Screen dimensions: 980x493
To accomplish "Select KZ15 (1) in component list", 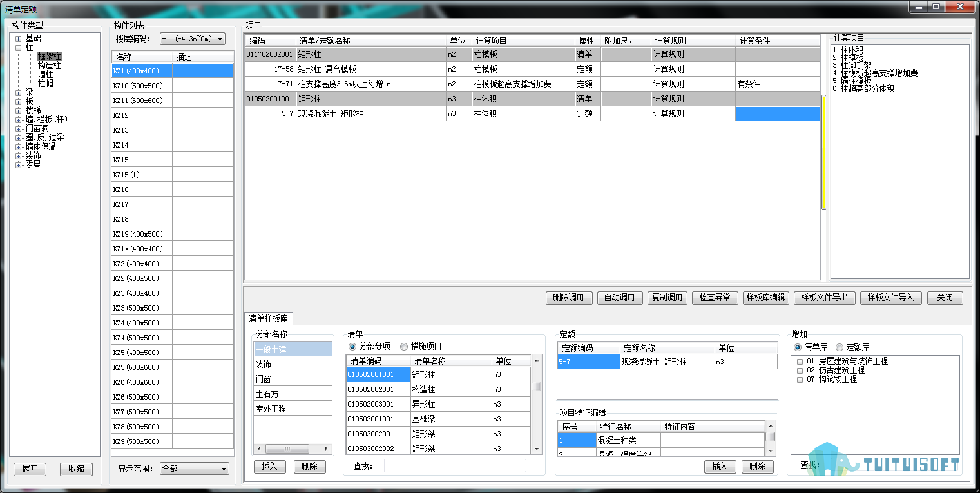I will 173,175.
